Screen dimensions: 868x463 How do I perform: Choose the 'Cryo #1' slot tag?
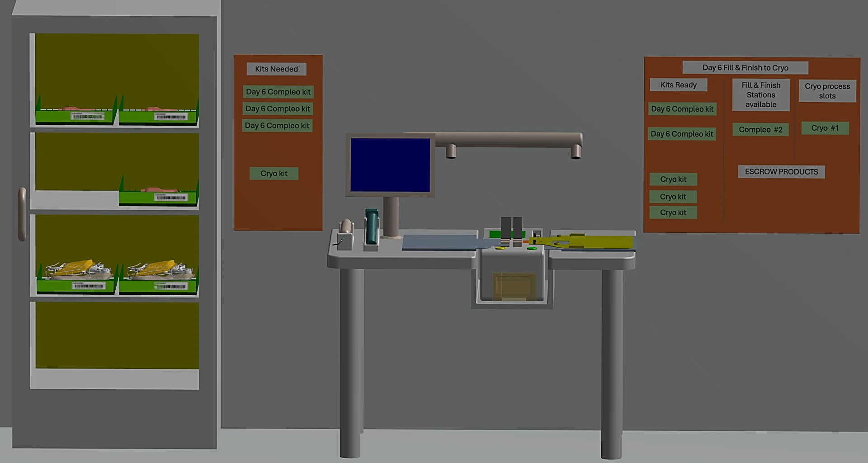coord(825,128)
